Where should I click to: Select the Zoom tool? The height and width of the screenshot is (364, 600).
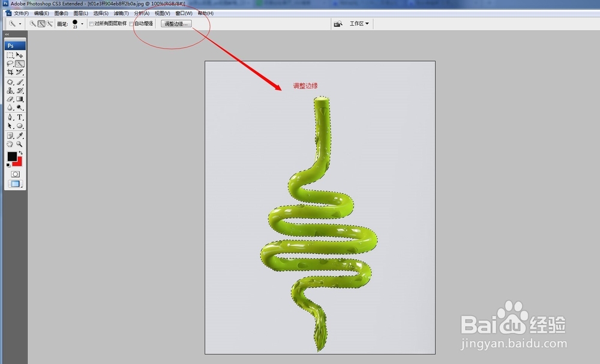click(x=20, y=144)
